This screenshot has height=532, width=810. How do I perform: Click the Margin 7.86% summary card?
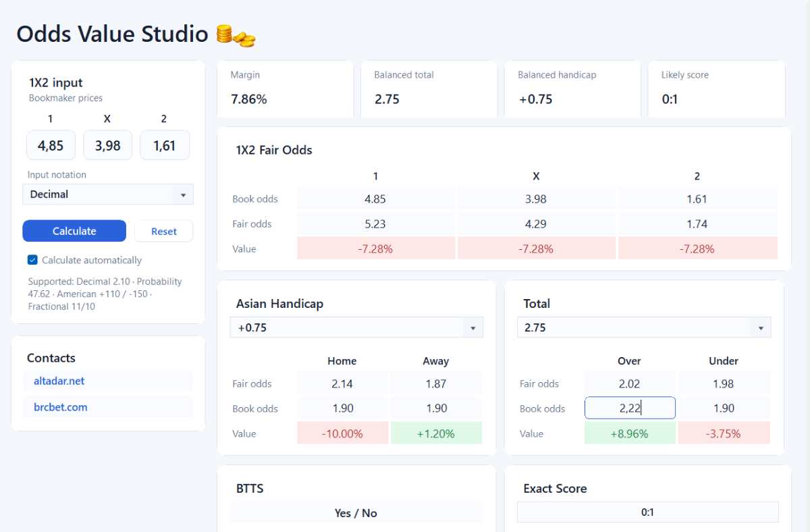pyautogui.click(x=286, y=89)
